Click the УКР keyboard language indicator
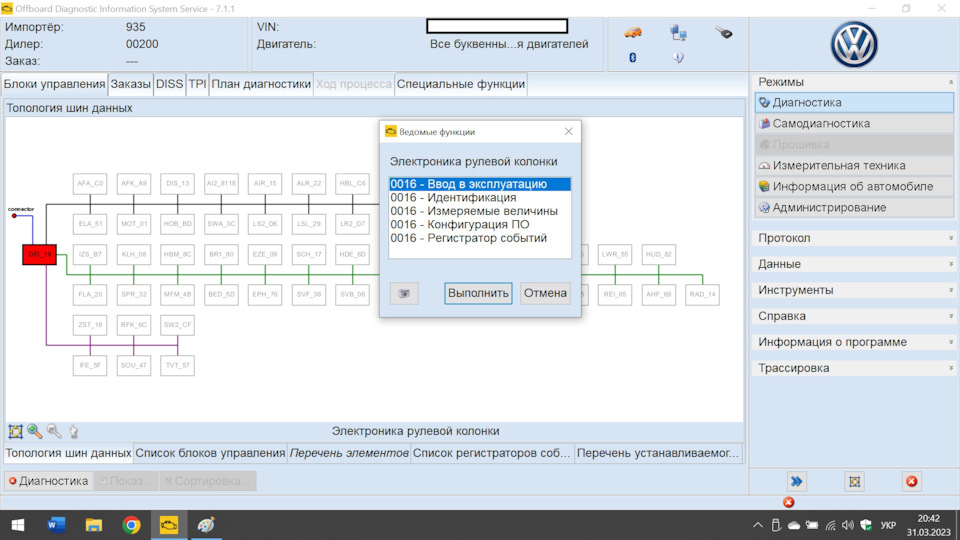The width and height of the screenshot is (960, 540). (888, 525)
